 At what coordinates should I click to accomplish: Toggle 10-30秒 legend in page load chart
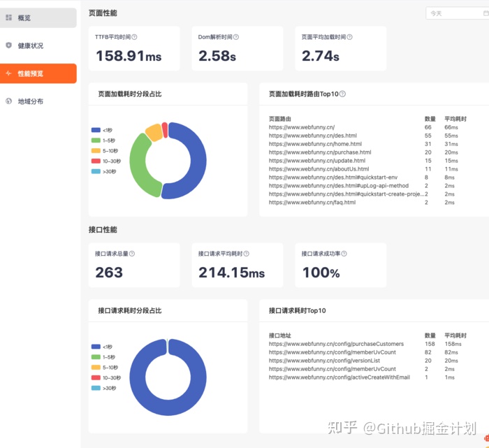point(106,161)
